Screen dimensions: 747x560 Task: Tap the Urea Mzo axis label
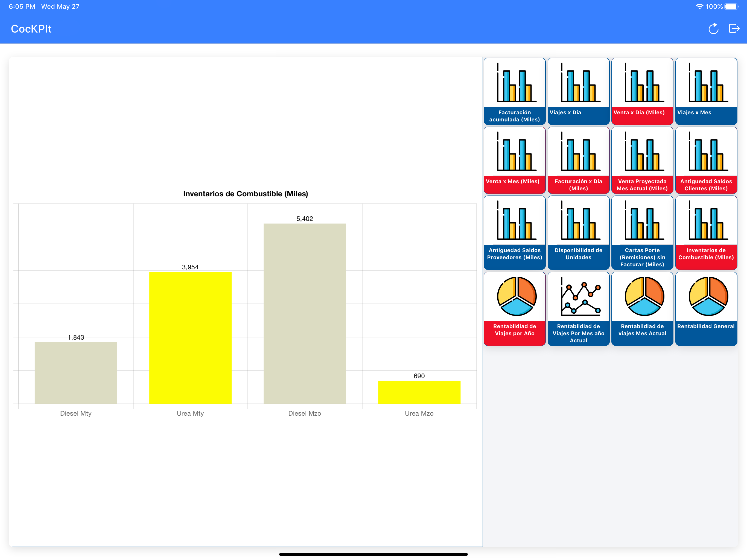419,413
